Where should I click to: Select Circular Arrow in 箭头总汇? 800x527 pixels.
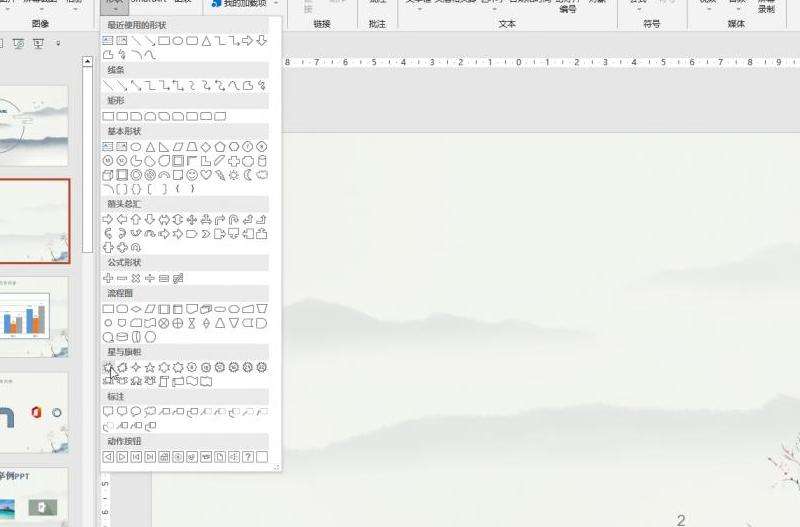pyautogui.click(x=136, y=247)
